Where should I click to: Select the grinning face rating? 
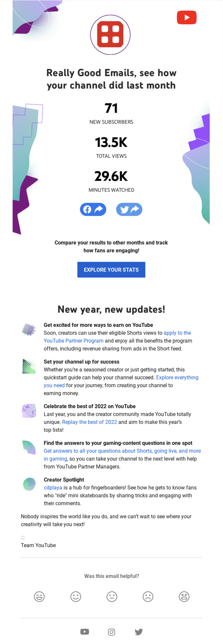pyautogui.click(x=39, y=596)
